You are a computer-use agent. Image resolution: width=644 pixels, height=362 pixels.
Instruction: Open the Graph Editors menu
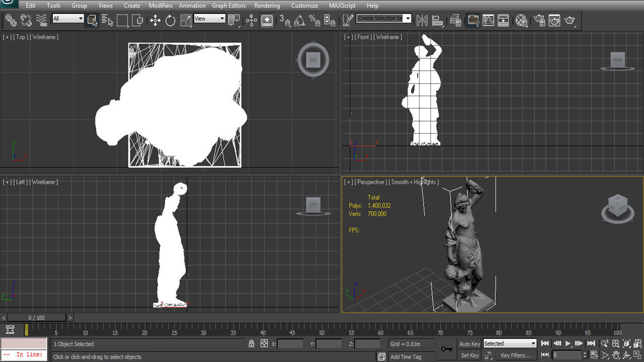[229, 5]
